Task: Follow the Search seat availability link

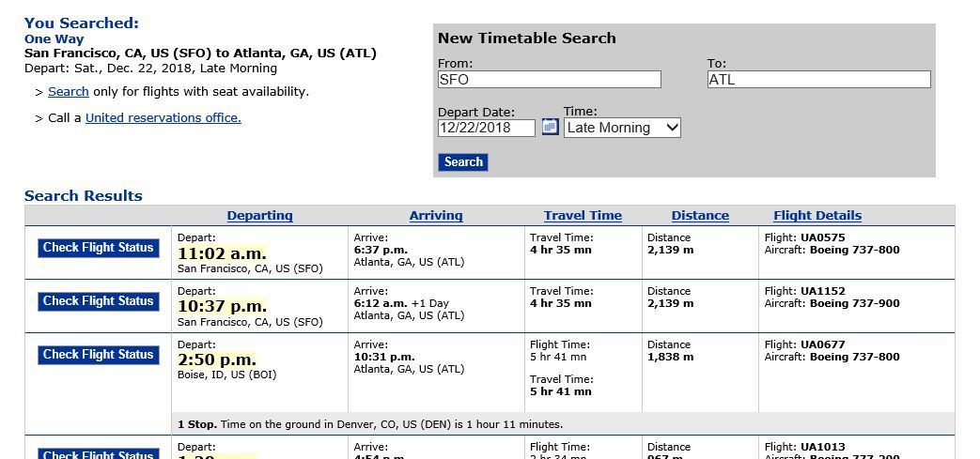Action: 69,92
